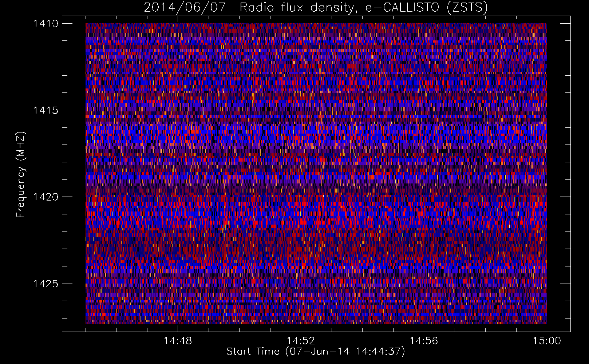
Task: Click the 15:00 time tick label
Action: (547, 341)
